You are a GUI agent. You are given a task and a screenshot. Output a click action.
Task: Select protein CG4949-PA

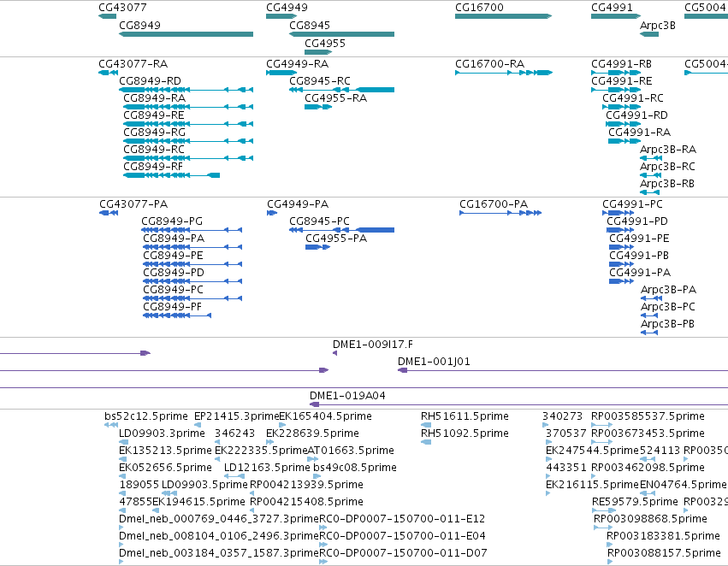click(298, 204)
